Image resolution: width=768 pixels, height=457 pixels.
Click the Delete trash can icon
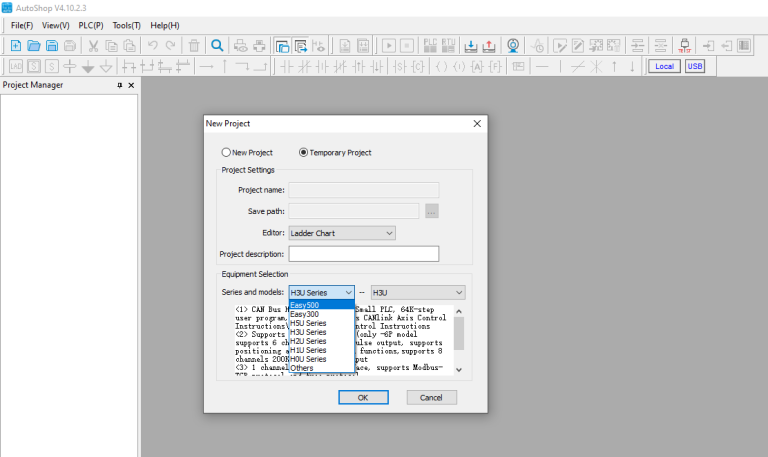(x=194, y=46)
